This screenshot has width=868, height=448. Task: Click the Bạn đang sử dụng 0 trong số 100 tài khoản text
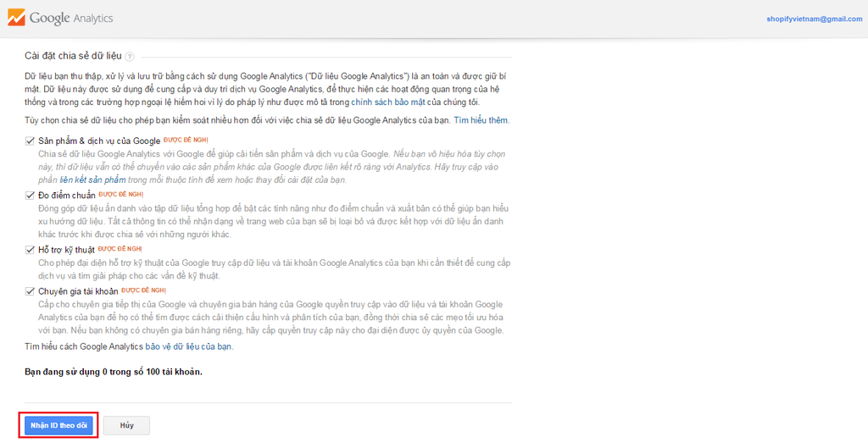click(x=114, y=372)
